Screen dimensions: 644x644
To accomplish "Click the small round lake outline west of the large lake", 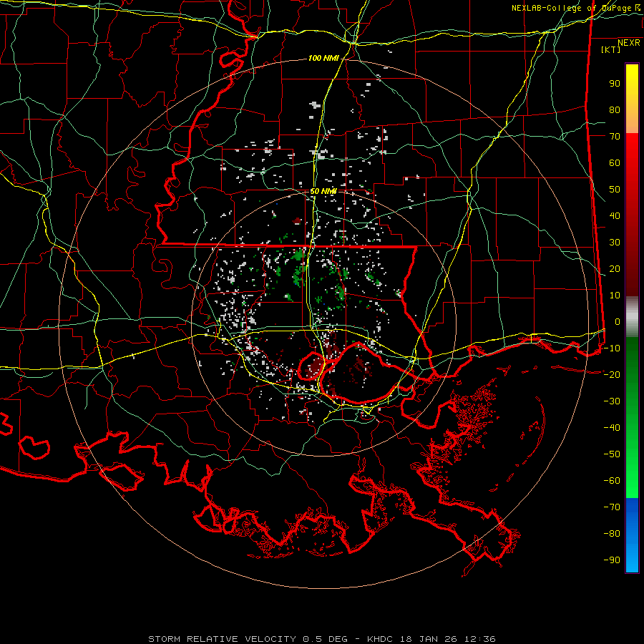I will tap(311, 366).
